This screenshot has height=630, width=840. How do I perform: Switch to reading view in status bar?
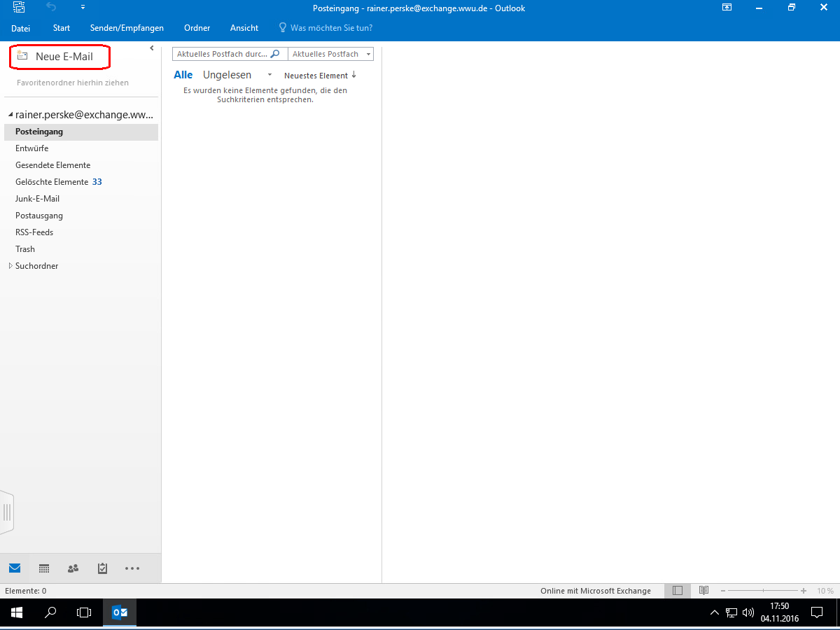[x=703, y=591]
